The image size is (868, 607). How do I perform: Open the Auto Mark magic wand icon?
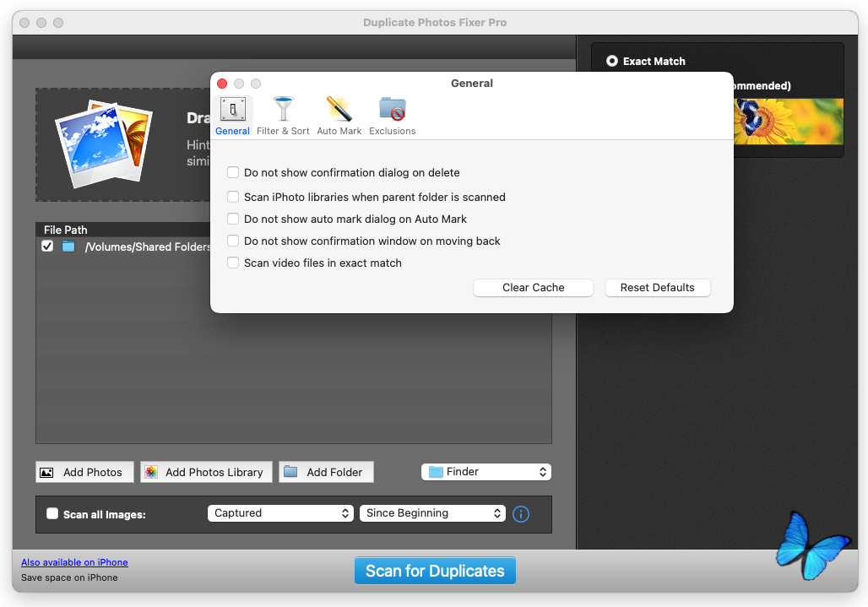(339, 109)
